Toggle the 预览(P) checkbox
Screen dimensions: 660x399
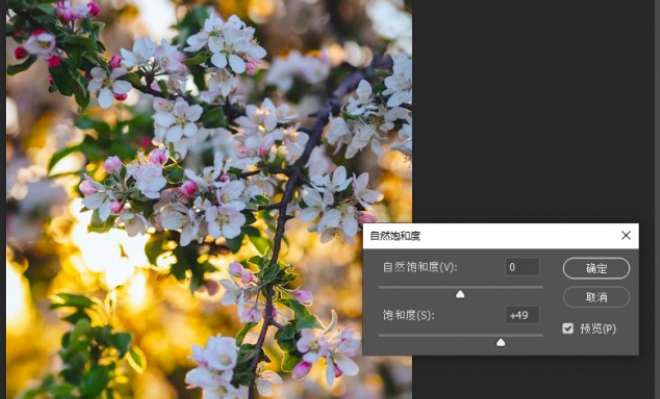click(568, 328)
